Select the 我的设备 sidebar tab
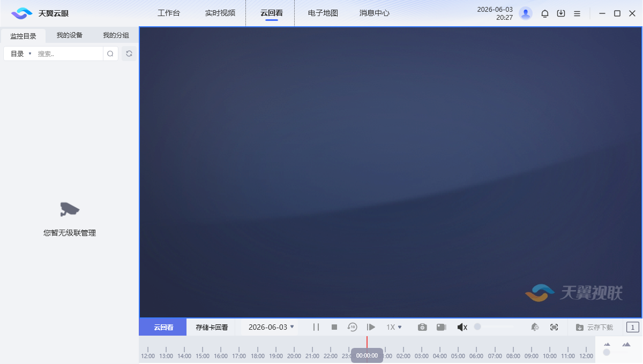Image resolution: width=643 pixels, height=364 pixels. 70,35
